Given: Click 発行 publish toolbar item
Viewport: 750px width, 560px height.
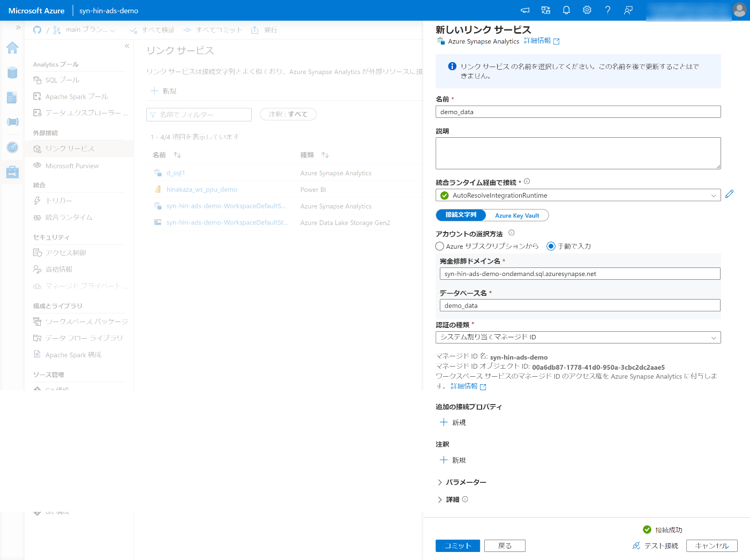Looking at the screenshot, I should tap(264, 30).
